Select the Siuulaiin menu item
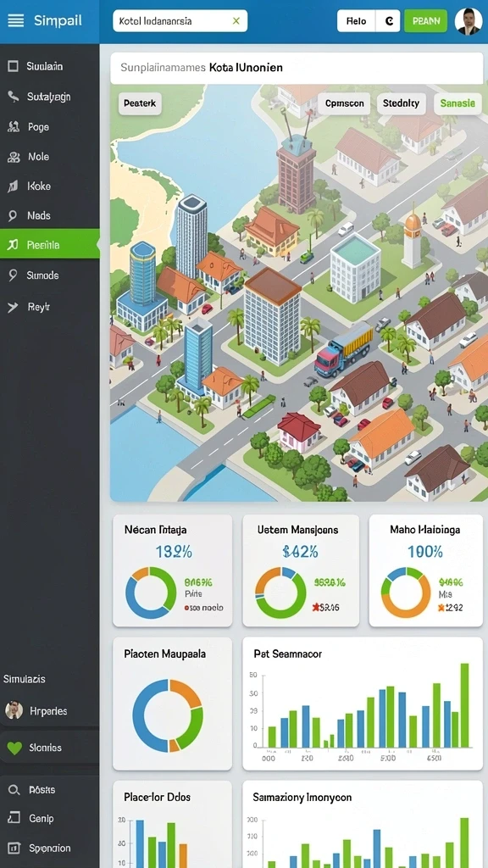 click(x=50, y=66)
